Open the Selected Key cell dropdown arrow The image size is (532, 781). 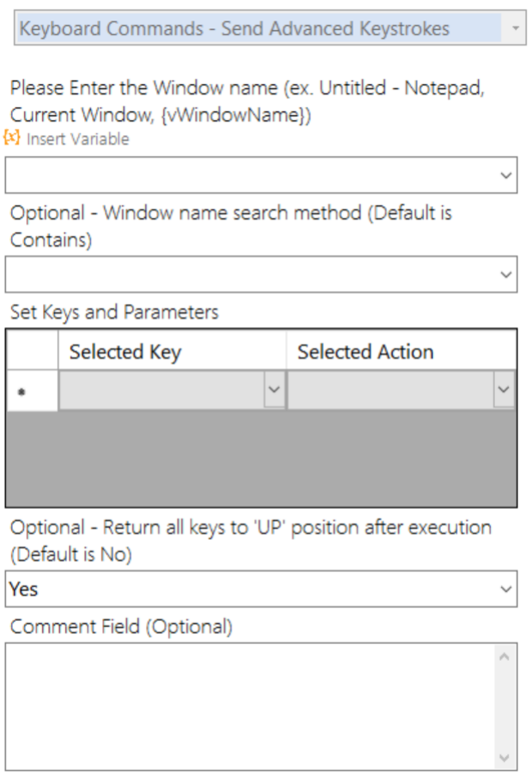pos(274,390)
